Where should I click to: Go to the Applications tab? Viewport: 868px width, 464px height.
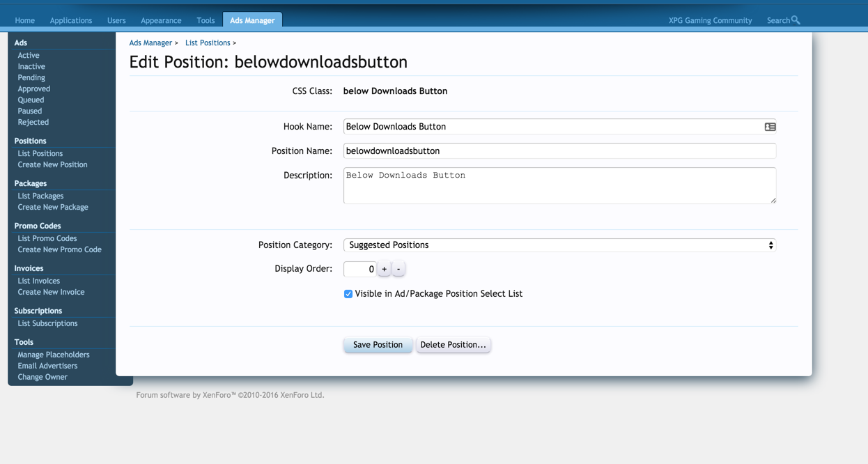coord(71,20)
